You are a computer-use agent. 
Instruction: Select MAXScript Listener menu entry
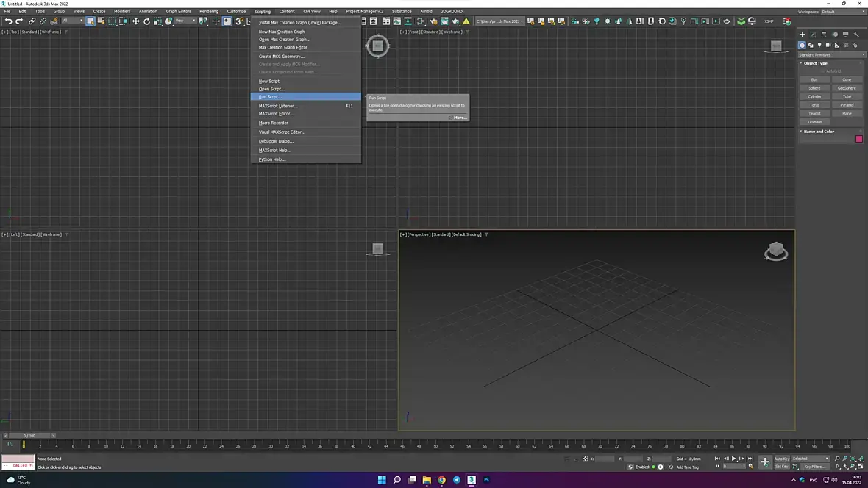coord(278,106)
